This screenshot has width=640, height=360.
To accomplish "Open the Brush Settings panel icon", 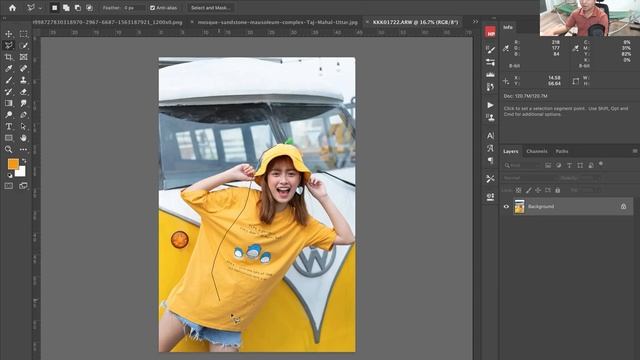I will (x=490, y=49).
